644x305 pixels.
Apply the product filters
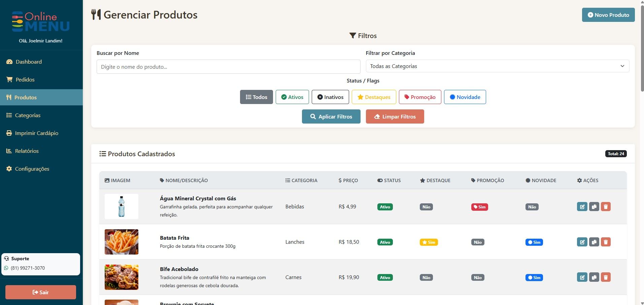pyautogui.click(x=331, y=116)
